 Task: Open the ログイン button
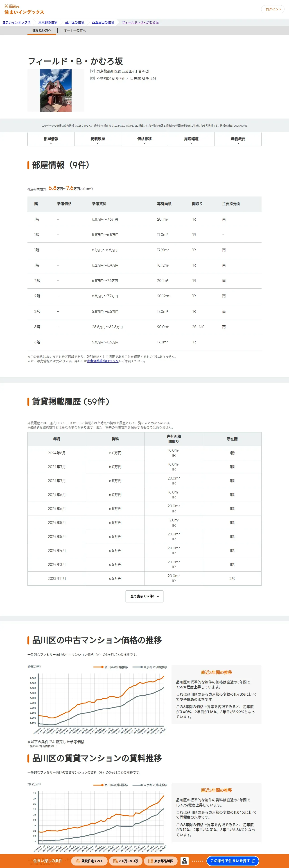273,9
